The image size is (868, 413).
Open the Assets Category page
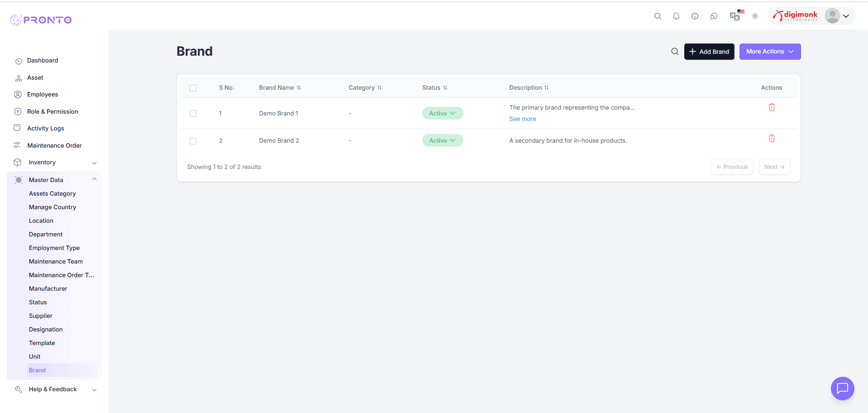pos(52,193)
